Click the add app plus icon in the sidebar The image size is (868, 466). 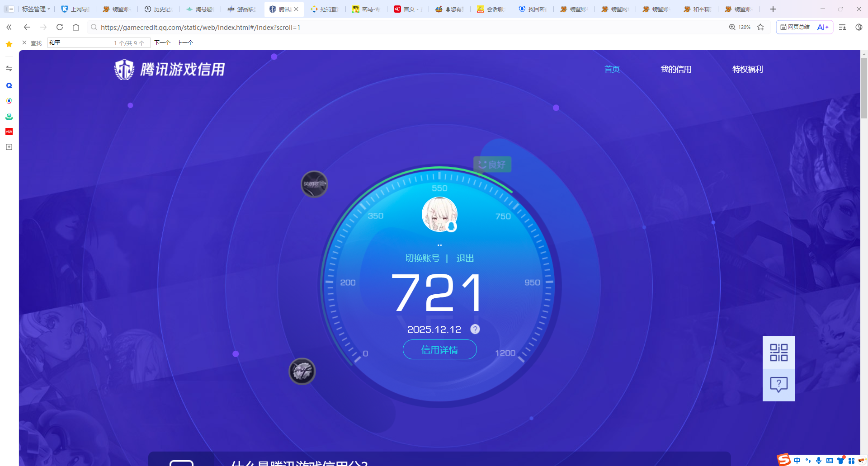pos(9,146)
